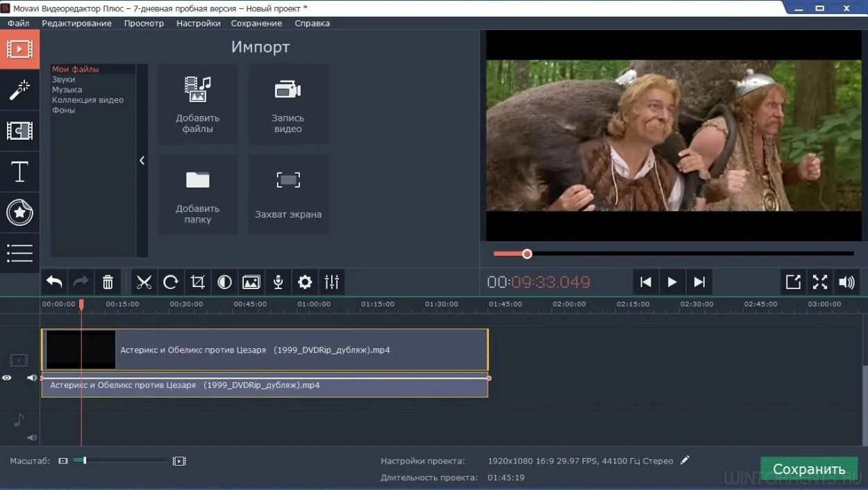
Task: Open the Редактирование menu
Action: pyautogui.click(x=76, y=23)
